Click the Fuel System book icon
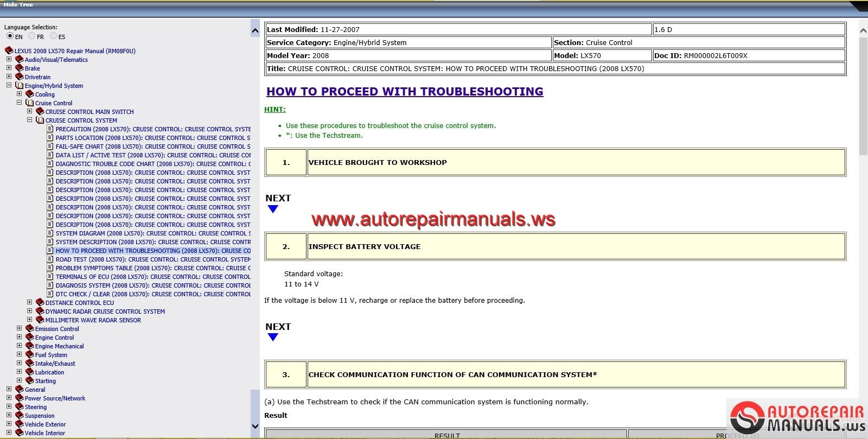 coord(30,354)
